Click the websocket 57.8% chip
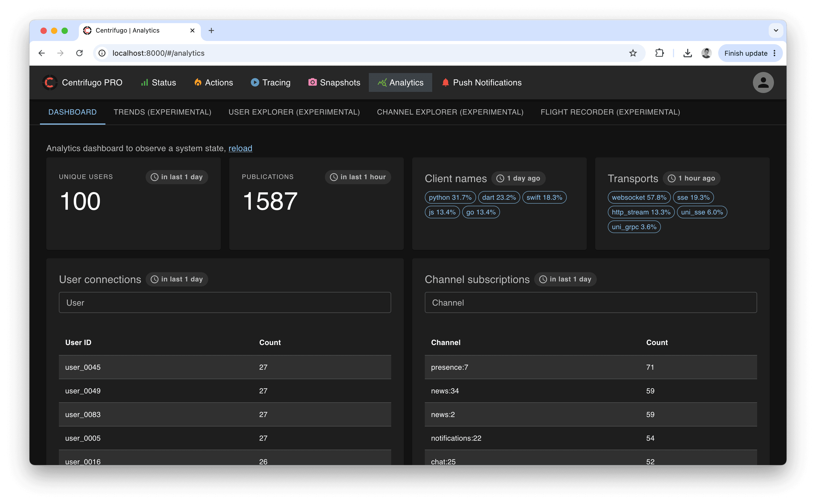 click(639, 197)
